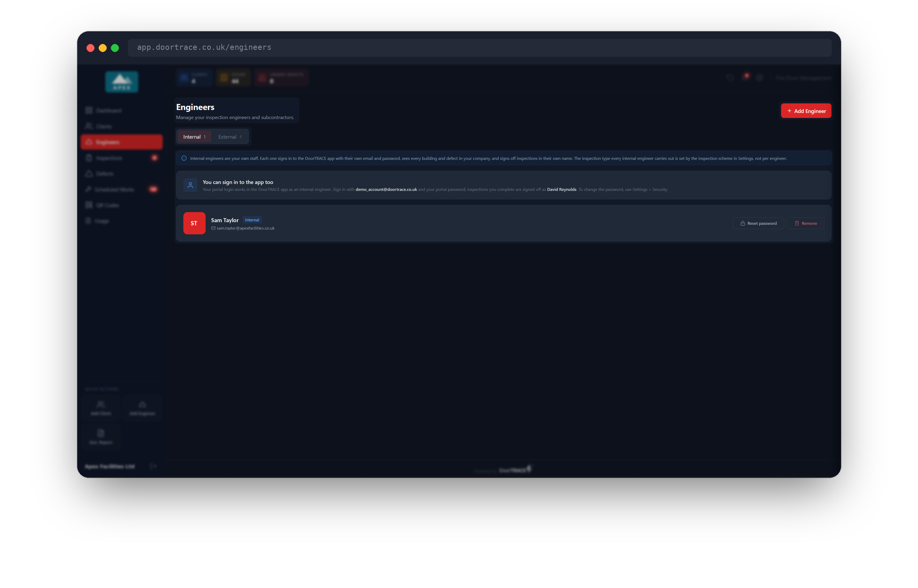Open Inspections in the sidebar
The width and height of the screenshot is (918, 588).
click(x=122, y=158)
